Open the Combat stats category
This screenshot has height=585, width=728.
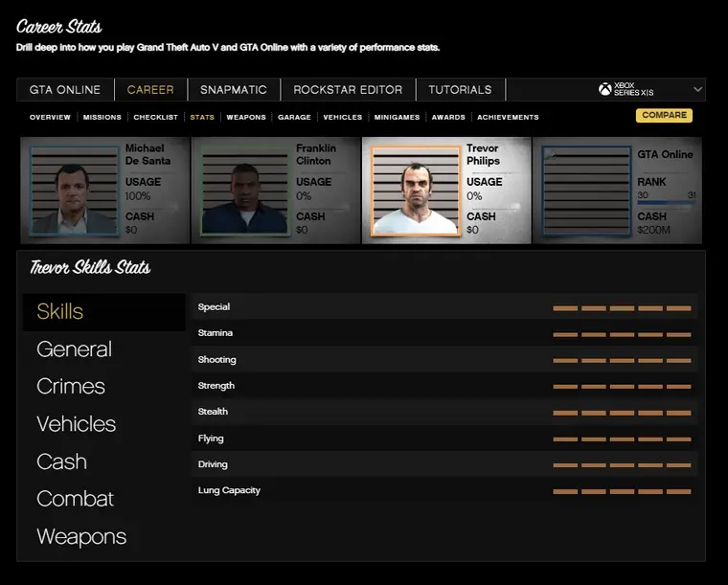tap(75, 499)
